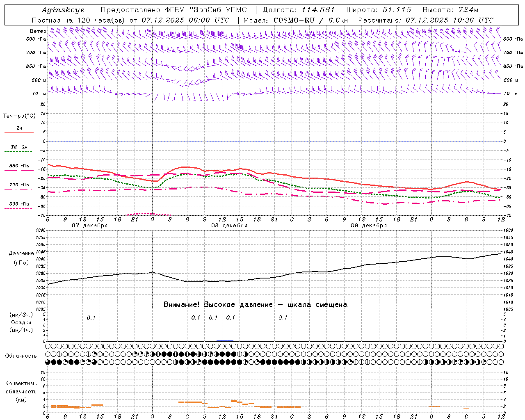Click "850 гПа" entry in temperature legend
Screen dimensions: 525x420
19,166
